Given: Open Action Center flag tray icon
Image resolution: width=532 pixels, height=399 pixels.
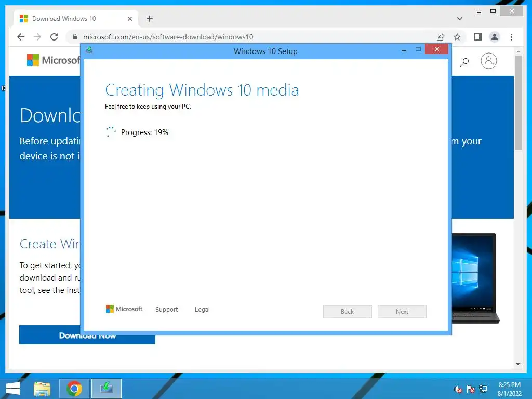Looking at the screenshot, I should pos(471,390).
